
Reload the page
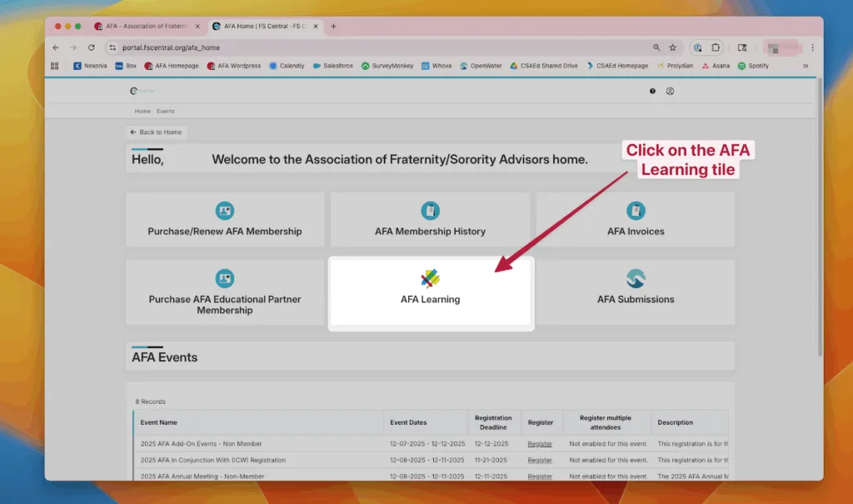(x=92, y=47)
